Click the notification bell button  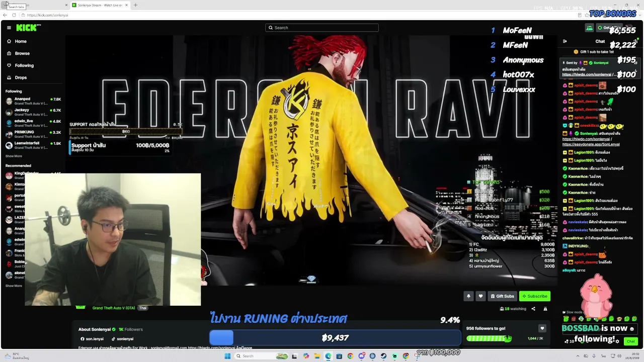click(468, 296)
